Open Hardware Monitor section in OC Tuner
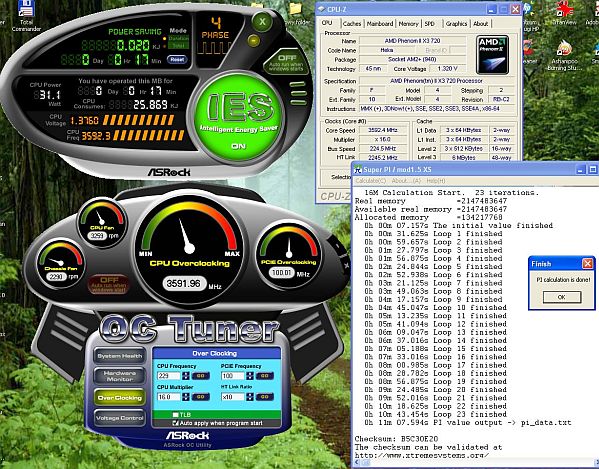This screenshot has width=599, height=469. 120,376
